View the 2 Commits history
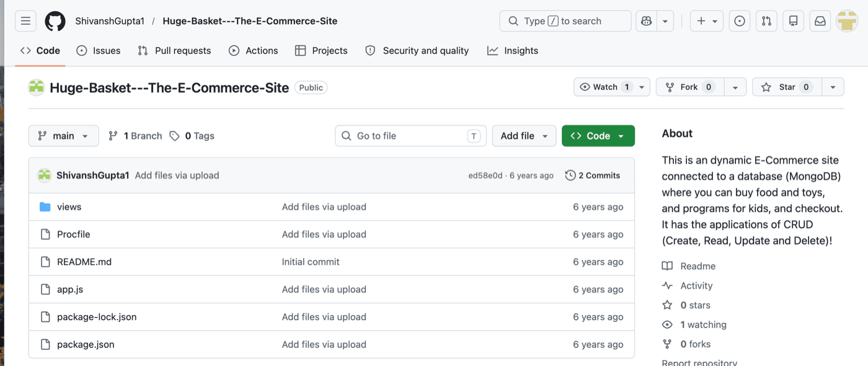 [x=593, y=176]
